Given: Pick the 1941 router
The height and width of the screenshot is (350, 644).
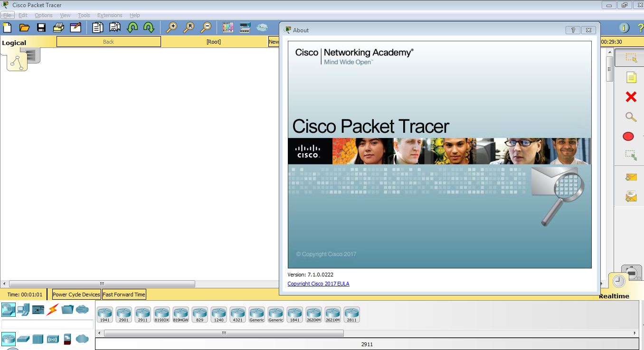Looking at the screenshot, I should [105, 315].
